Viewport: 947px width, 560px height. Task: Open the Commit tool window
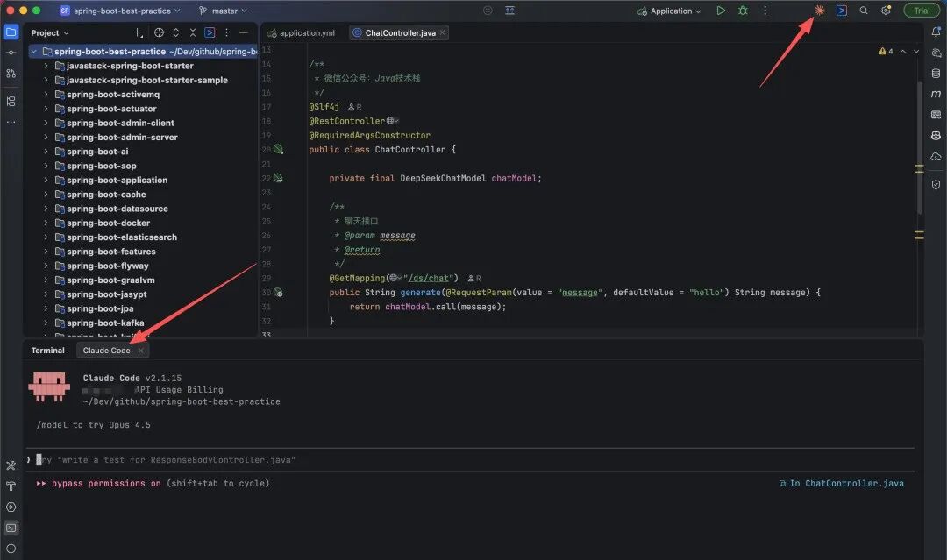click(x=11, y=53)
